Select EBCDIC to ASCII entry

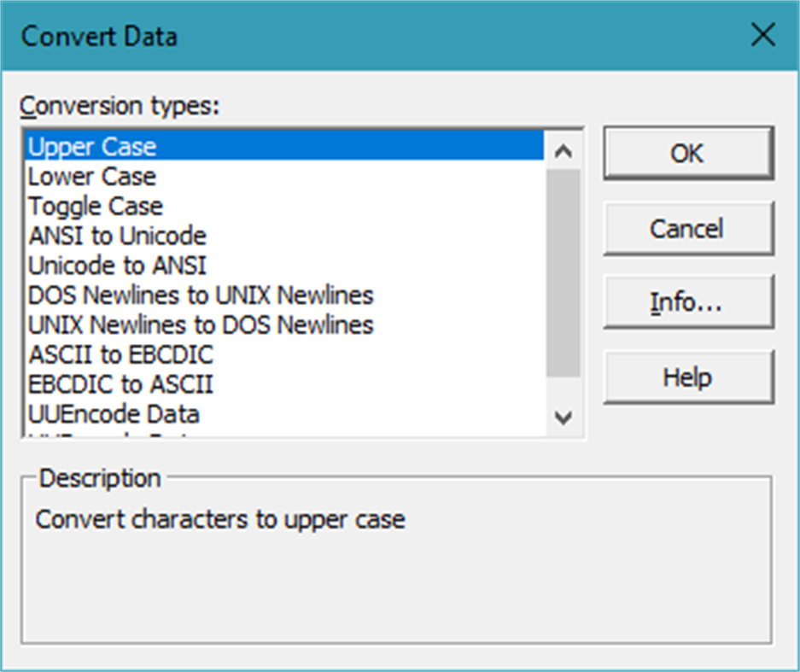[120, 384]
